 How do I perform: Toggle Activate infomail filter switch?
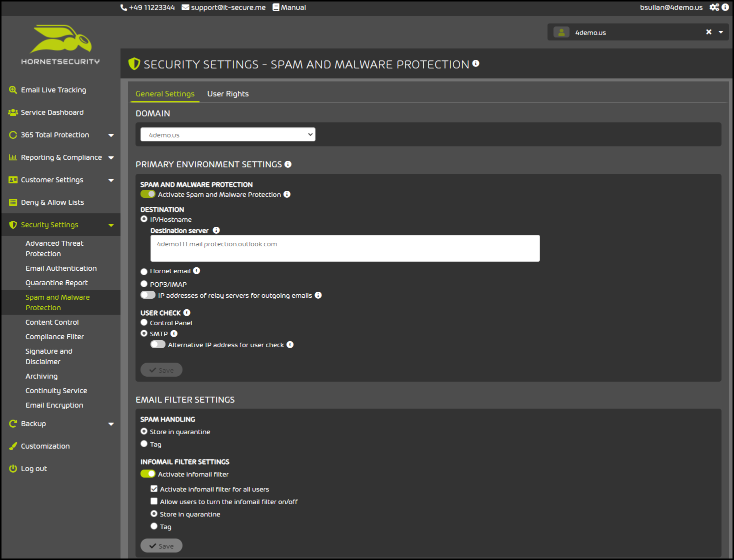pyautogui.click(x=148, y=474)
